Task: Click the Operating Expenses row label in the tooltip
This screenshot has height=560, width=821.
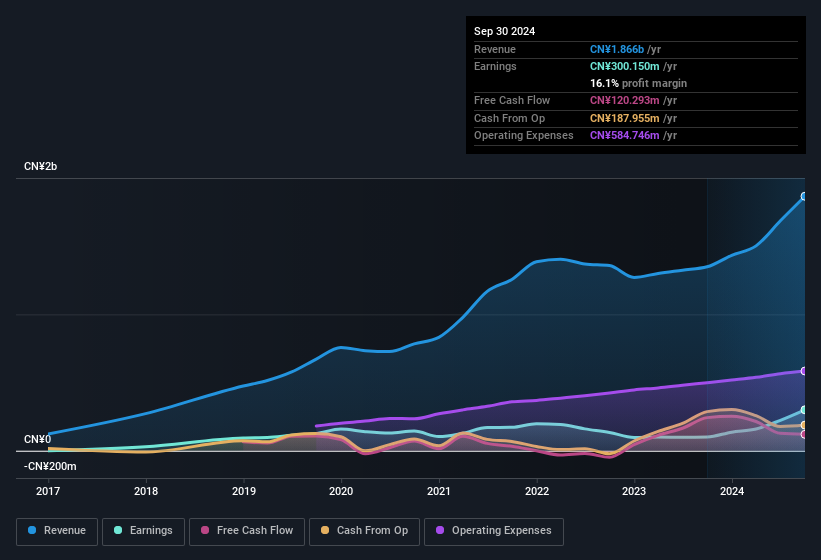Action: 524,136
